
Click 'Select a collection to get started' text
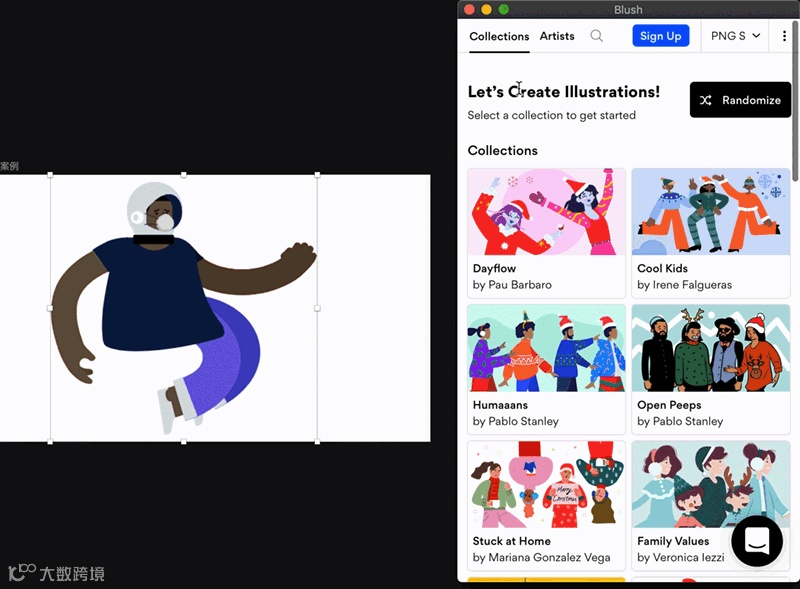[x=552, y=115]
